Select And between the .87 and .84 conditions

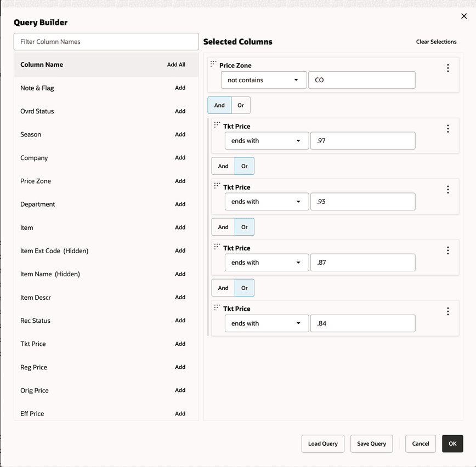pyautogui.click(x=223, y=288)
